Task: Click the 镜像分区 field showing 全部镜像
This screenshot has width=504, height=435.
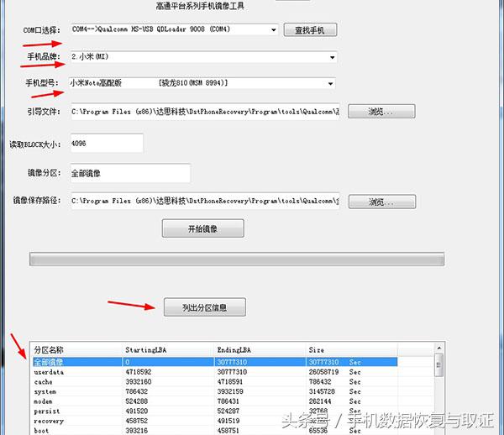Action: click(130, 173)
